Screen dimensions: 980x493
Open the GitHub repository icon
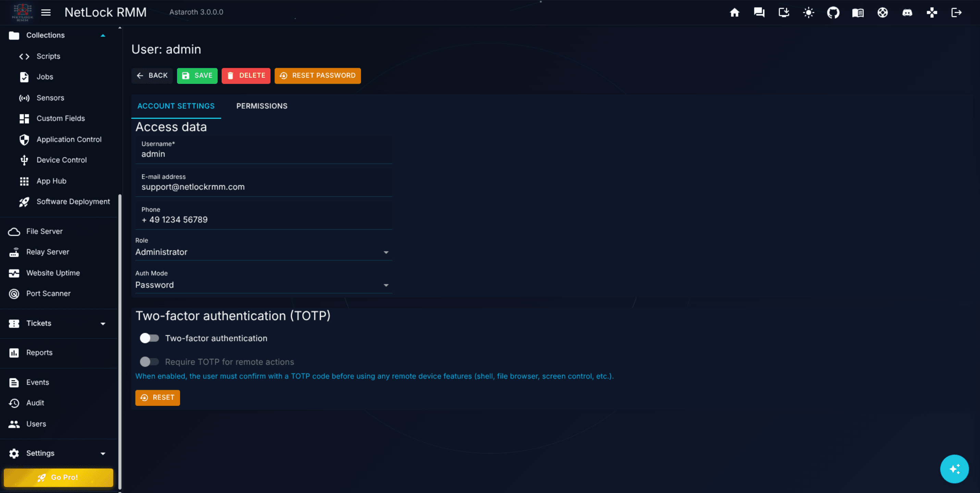833,13
